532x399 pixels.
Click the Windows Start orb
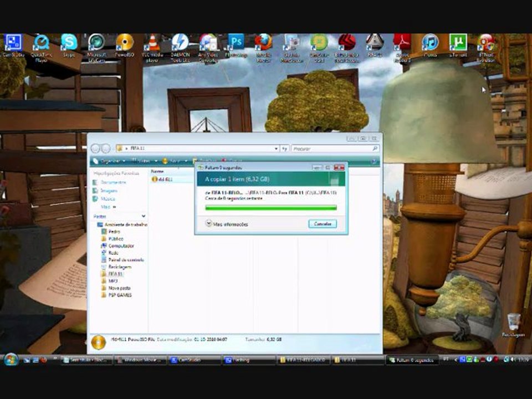pyautogui.click(x=11, y=360)
